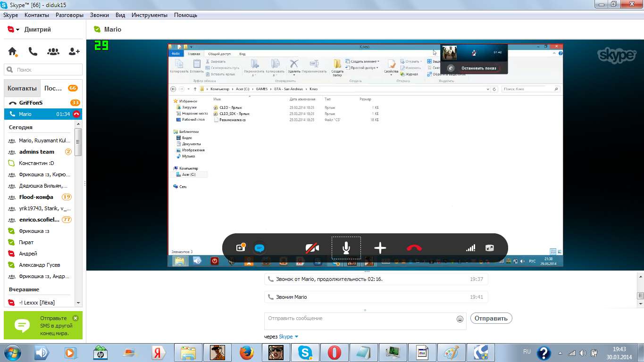This screenshot has height=362, width=644.
Task: Open the emoticon smiley picker
Action: tap(460, 319)
